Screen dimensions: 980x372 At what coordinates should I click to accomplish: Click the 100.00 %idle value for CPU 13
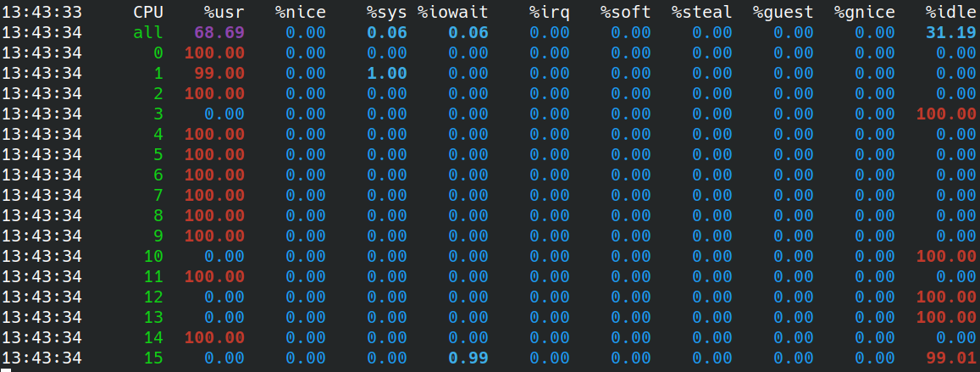(945, 317)
